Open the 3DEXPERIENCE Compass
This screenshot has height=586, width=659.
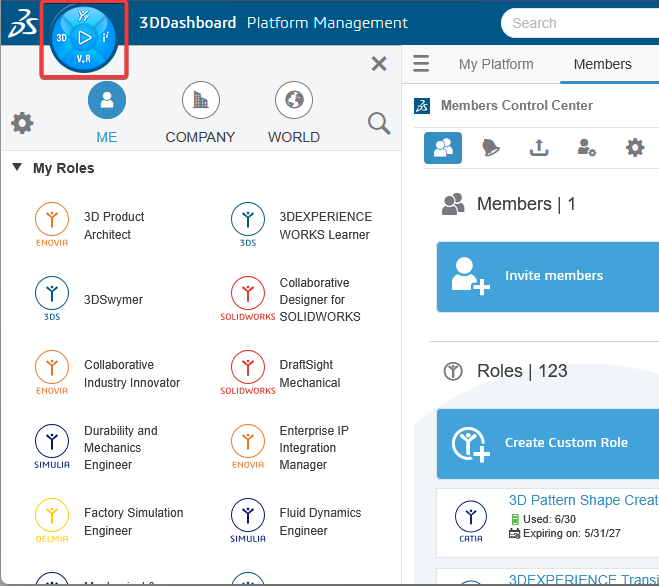(84, 39)
